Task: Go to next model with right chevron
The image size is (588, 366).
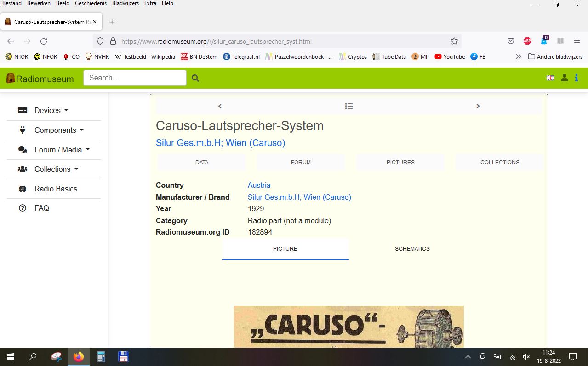Action: click(478, 106)
